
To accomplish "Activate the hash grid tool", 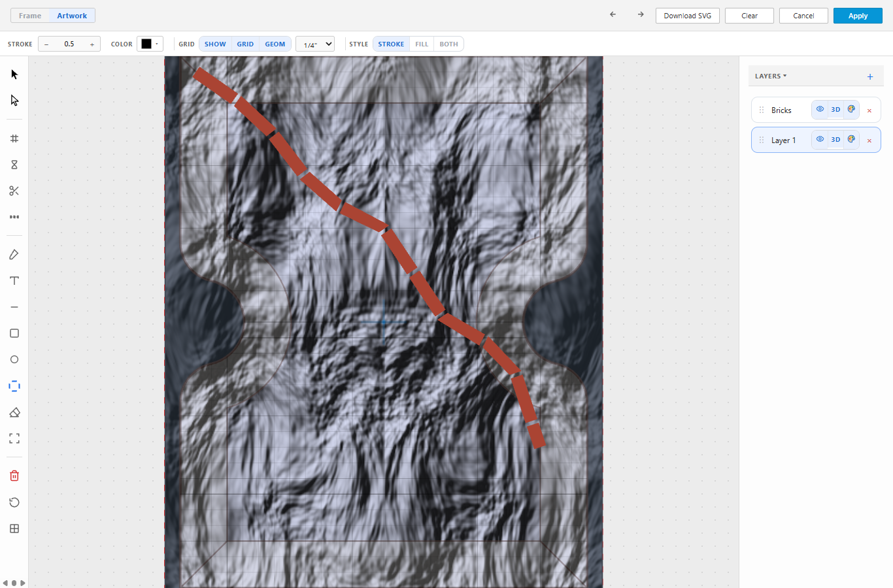I will [14, 139].
